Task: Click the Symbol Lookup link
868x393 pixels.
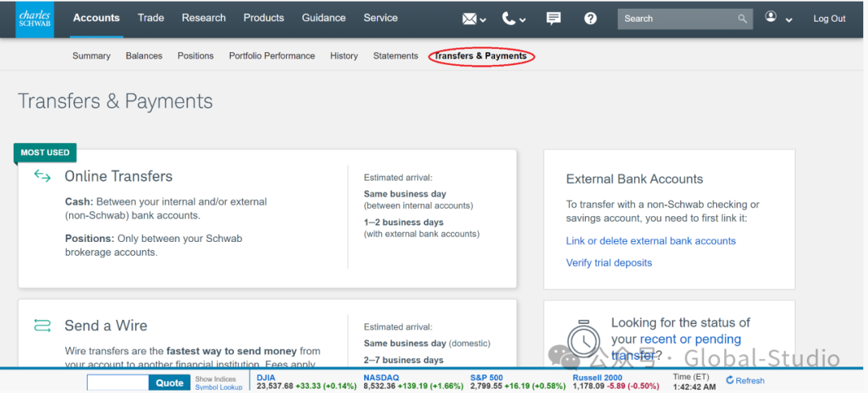Action: [x=219, y=387]
